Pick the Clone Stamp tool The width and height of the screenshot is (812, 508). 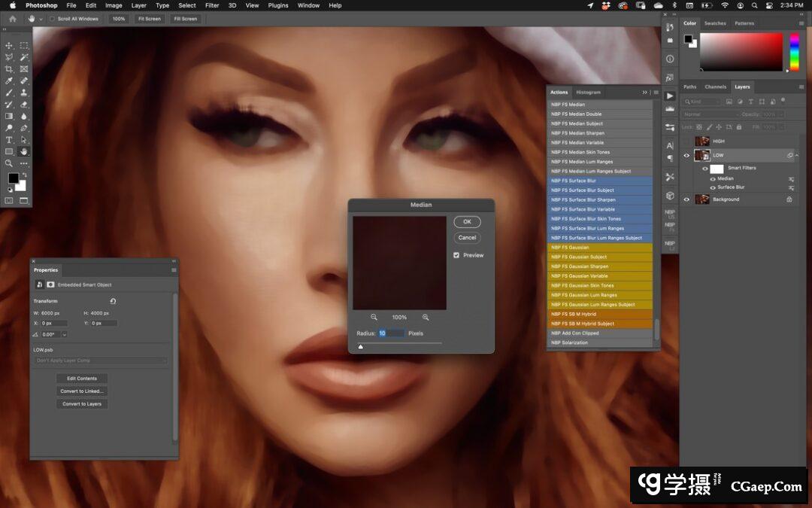pos(24,93)
